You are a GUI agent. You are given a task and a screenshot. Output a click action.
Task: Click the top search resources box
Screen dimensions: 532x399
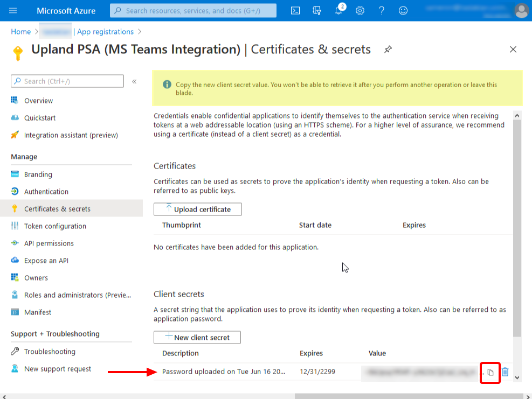point(193,10)
